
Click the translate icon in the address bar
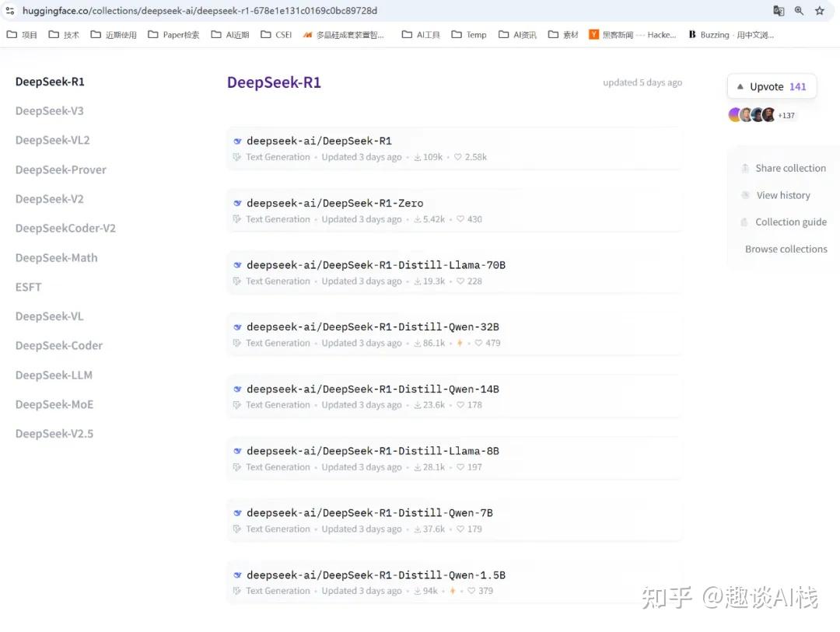(x=779, y=11)
